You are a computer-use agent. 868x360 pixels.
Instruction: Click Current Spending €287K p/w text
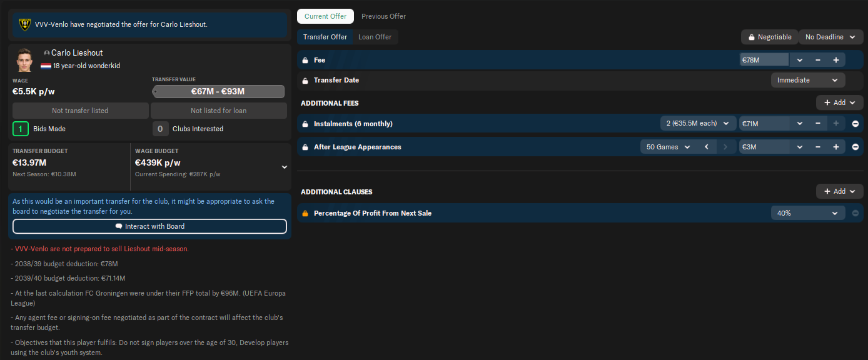coord(178,174)
